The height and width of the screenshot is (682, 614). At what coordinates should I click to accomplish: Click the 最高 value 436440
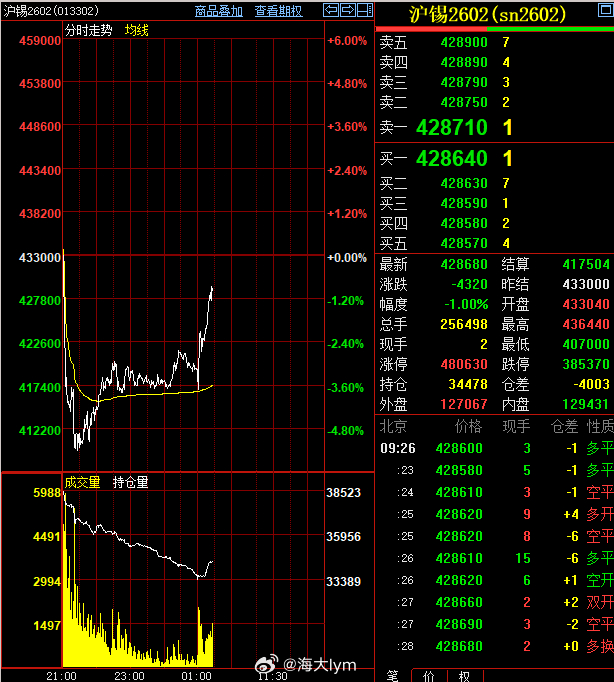(x=586, y=324)
